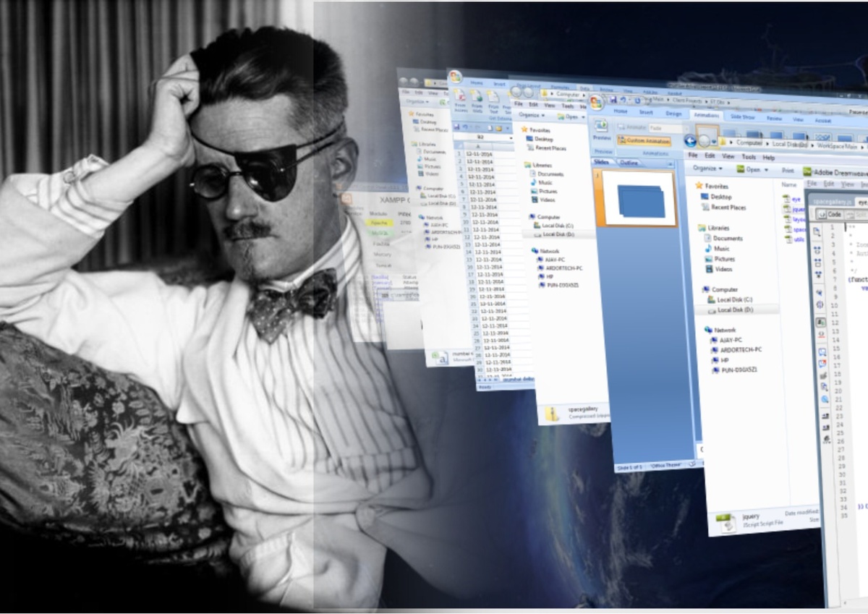Select eye file in WorkSpace Main Explorer
Screen dimensions: 868x614
793,199
